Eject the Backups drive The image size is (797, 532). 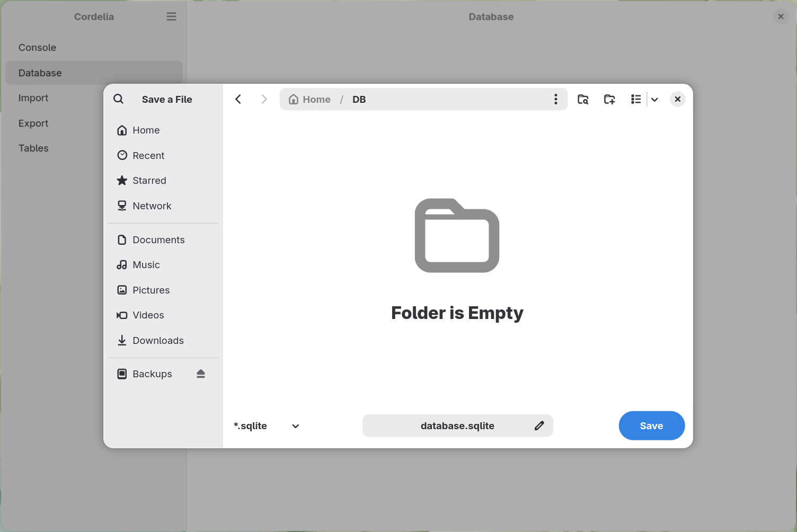tap(201, 374)
